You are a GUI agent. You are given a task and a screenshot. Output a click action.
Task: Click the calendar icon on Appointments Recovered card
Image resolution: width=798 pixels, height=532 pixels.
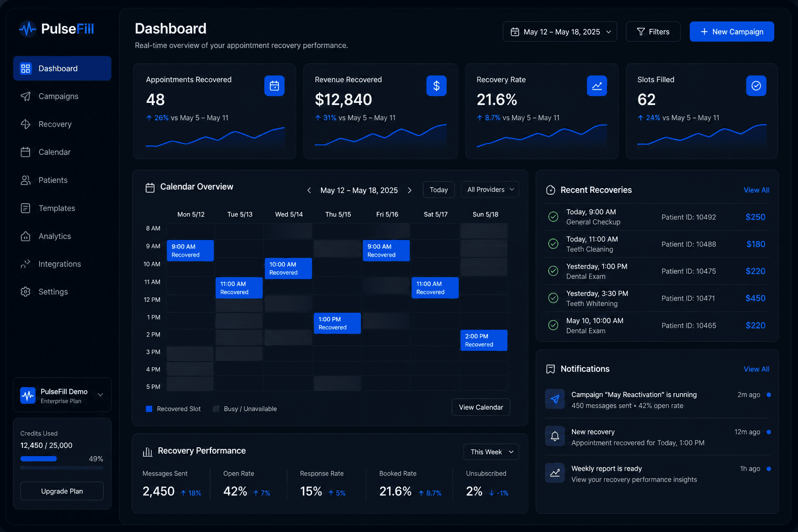(274, 86)
